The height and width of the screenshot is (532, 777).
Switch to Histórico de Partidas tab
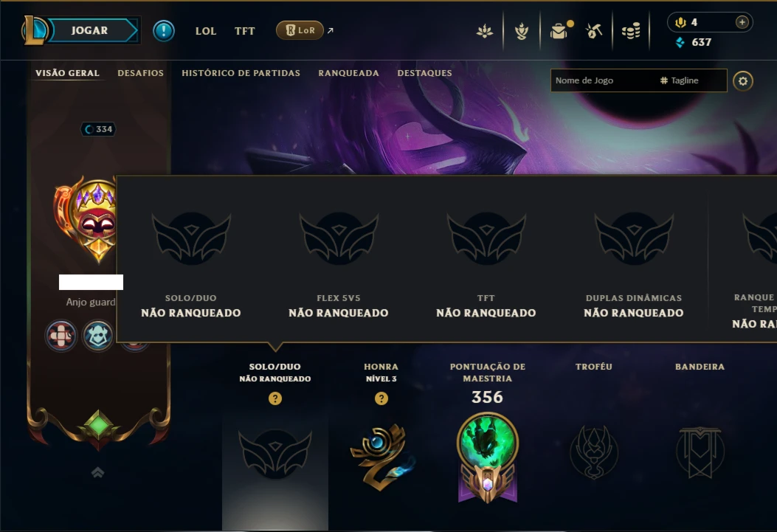tap(241, 73)
